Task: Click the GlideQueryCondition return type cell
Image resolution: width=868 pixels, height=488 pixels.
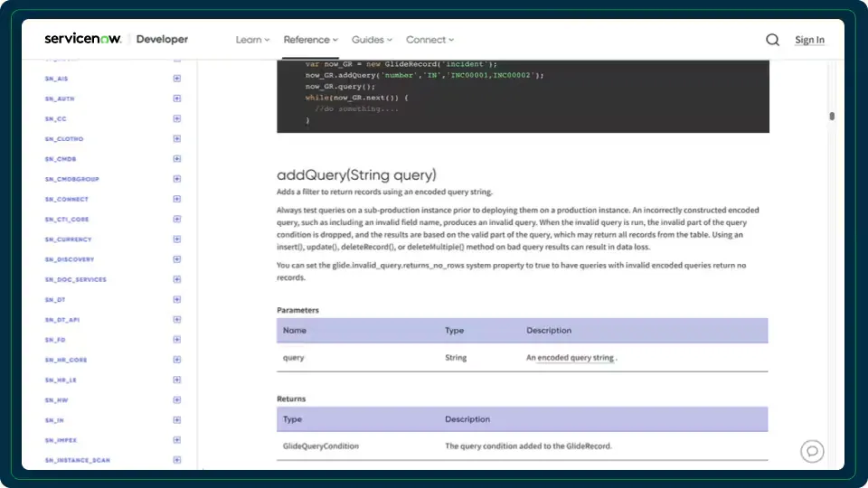Action: coord(320,446)
